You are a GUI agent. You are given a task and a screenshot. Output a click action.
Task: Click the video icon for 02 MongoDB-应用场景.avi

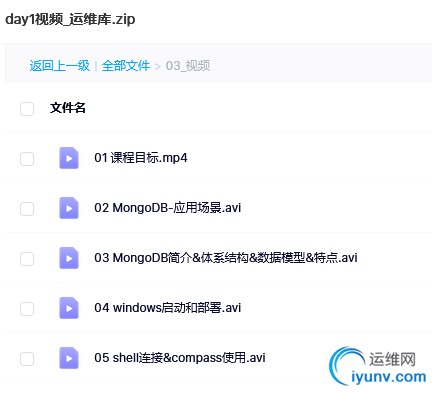tap(69, 208)
